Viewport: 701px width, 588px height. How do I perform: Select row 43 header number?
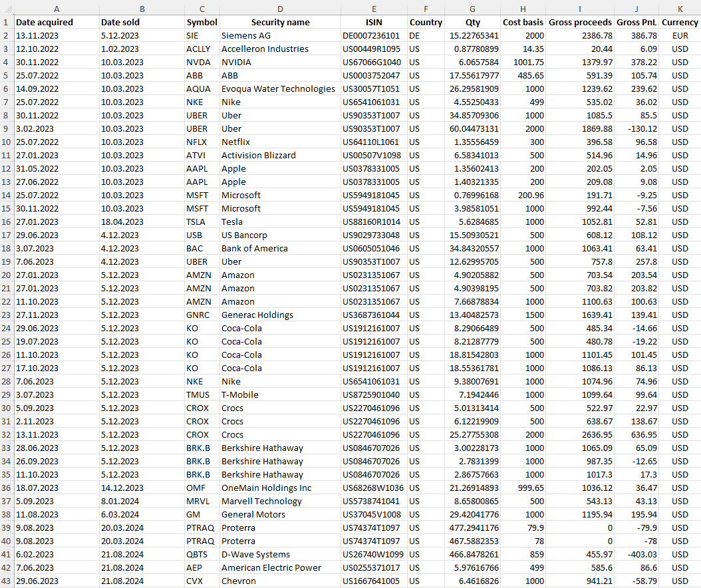coord(6,581)
